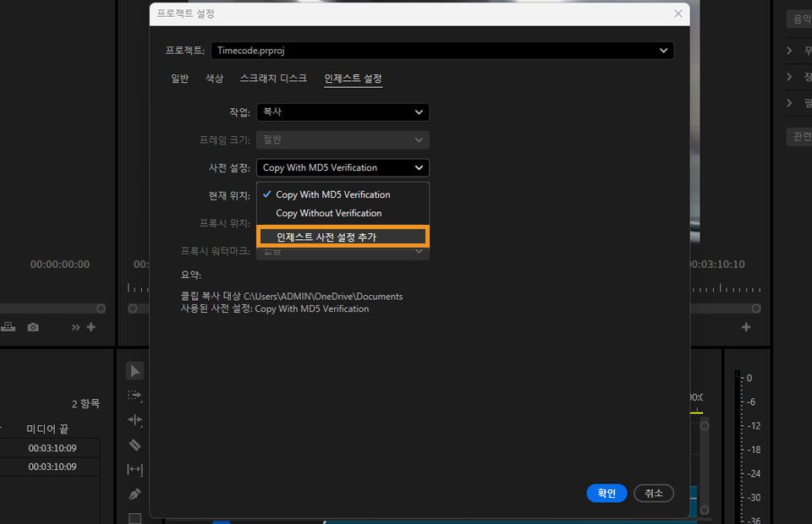This screenshot has height=524, width=812.
Task: Click the Export Frame camera icon
Action: pos(31,326)
